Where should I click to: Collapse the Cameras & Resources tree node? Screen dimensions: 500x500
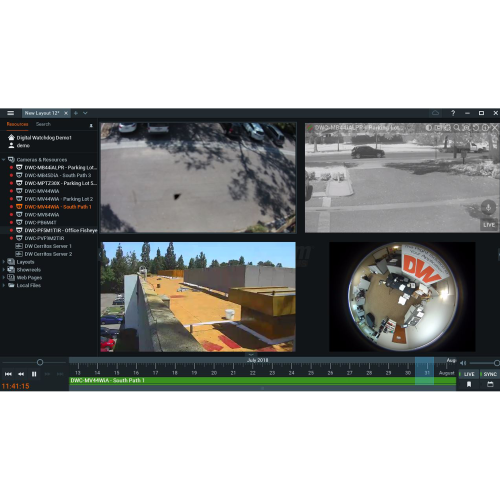coord(3,160)
